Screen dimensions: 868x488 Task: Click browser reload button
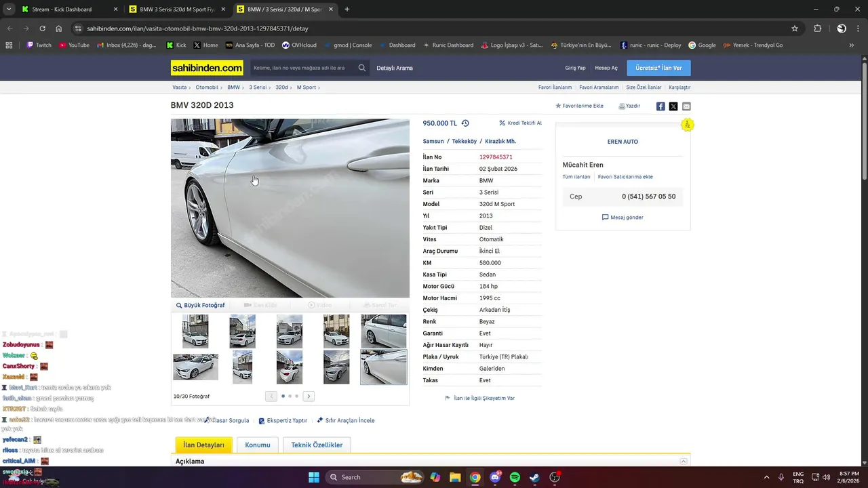[42, 28]
